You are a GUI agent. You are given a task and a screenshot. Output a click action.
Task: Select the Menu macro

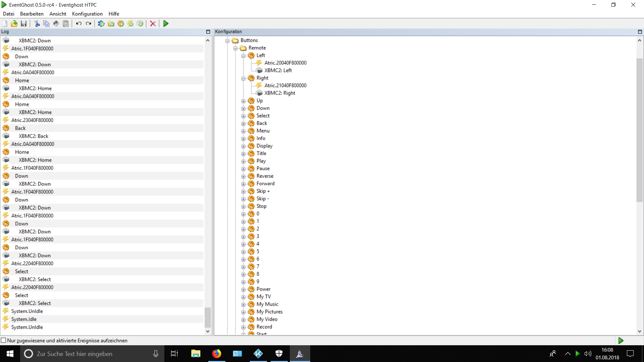263,131
